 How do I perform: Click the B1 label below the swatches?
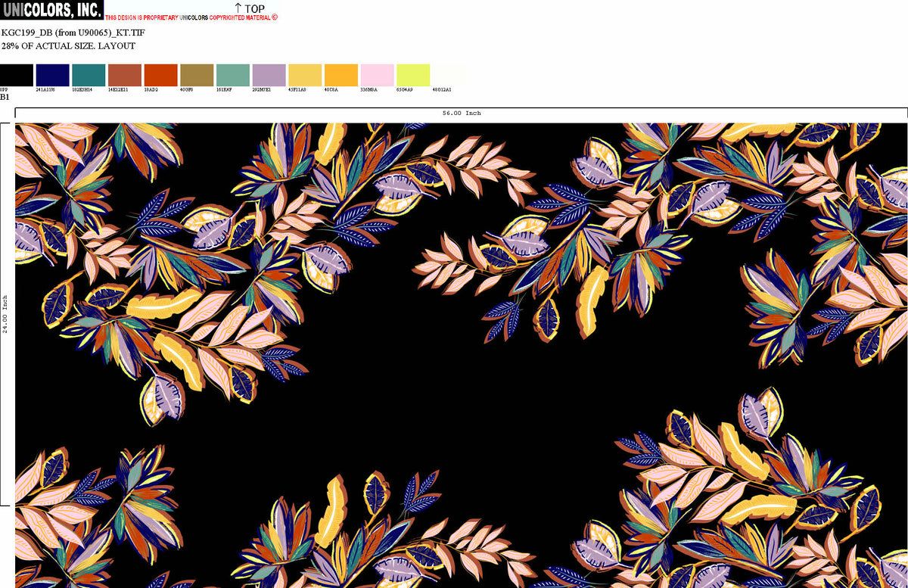tap(5, 97)
